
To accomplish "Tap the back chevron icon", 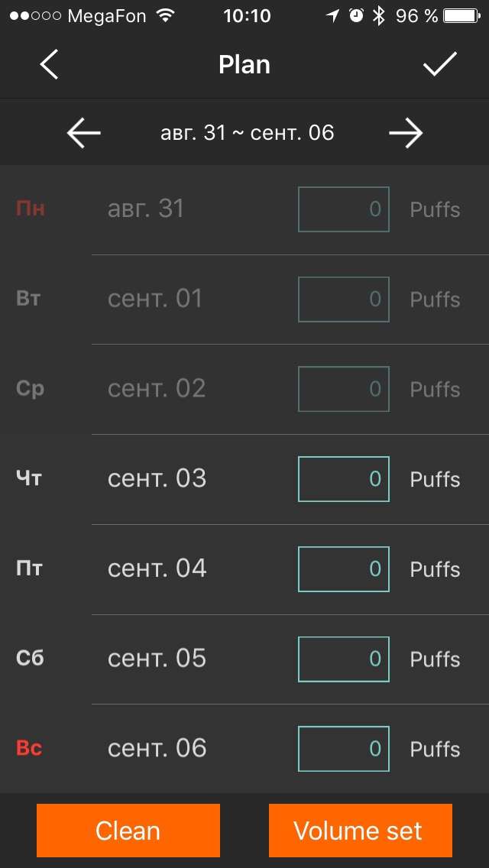I will (x=49, y=65).
